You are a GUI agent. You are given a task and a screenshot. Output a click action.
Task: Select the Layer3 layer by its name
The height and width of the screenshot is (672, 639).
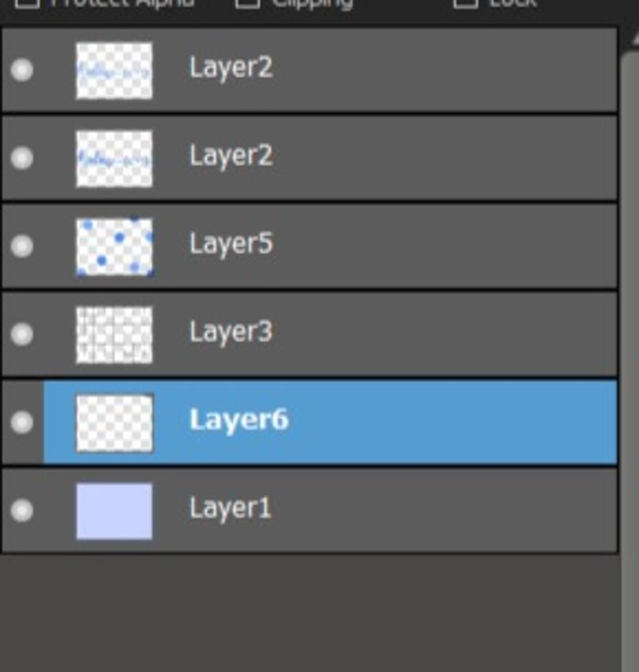click(231, 332)
